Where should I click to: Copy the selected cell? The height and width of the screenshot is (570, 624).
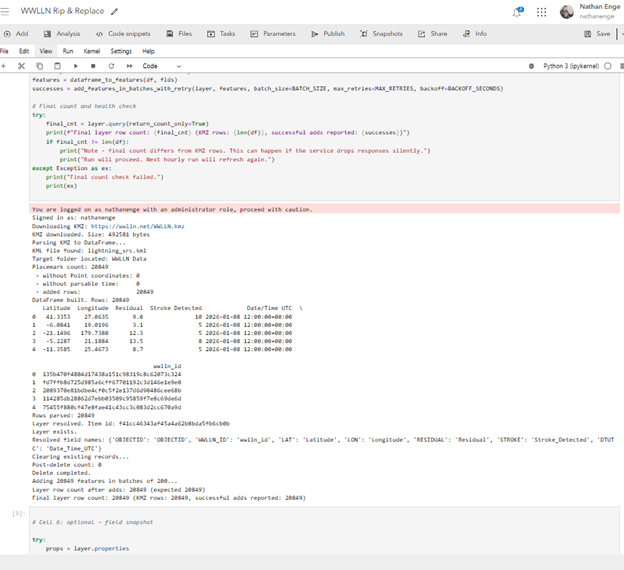click(39, 66)
